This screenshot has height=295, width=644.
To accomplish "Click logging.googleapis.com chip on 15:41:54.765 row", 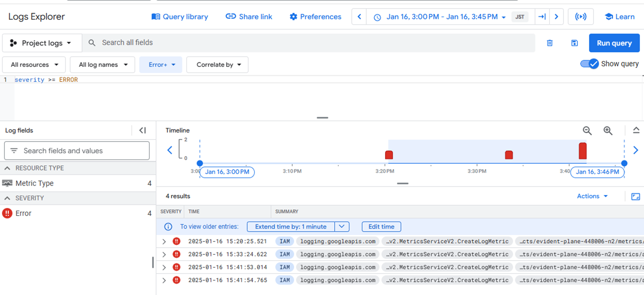I will (338, 280).
